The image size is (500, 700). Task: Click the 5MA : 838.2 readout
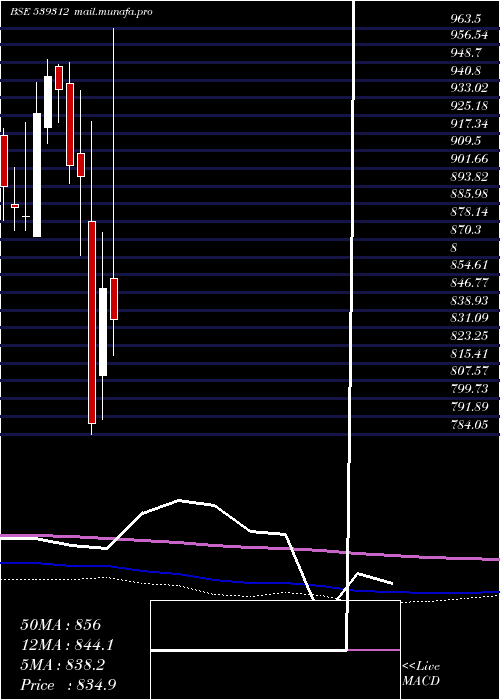(x=62, y=665)
